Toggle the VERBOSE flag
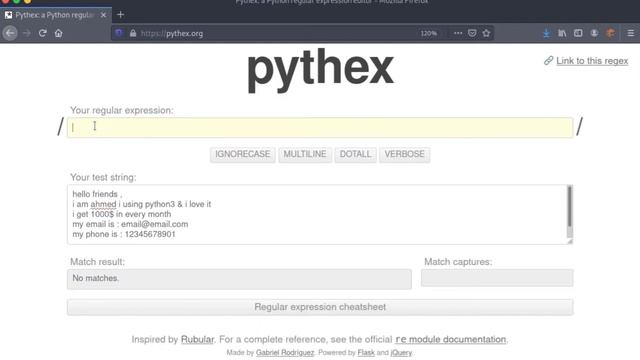Screen dimensions: 640x360 tap(404, 154)
